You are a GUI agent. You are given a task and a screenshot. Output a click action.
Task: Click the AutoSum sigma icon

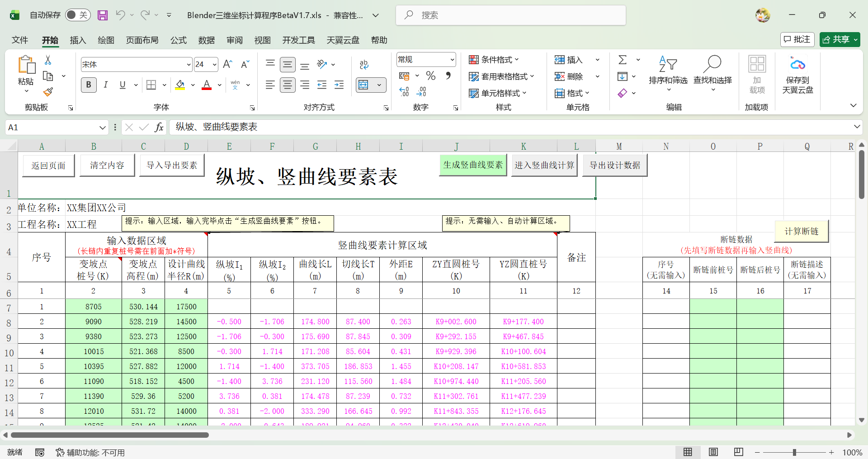click(623, 60)
